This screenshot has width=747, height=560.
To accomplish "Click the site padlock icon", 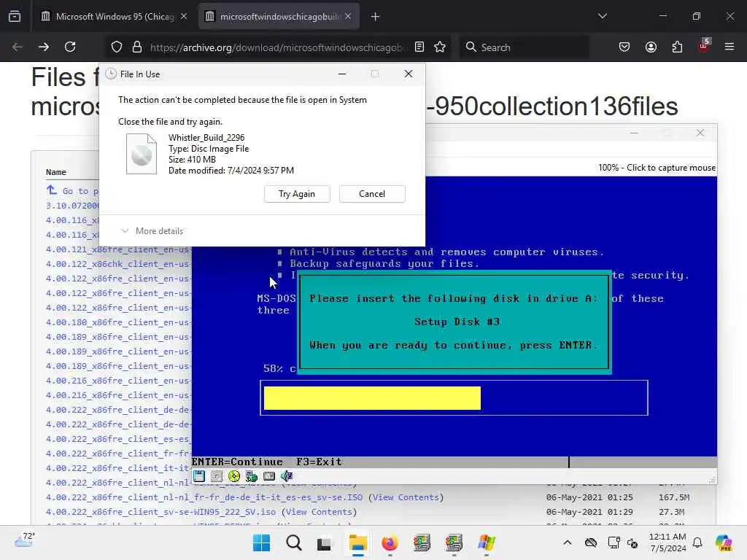I will [137, 47].
